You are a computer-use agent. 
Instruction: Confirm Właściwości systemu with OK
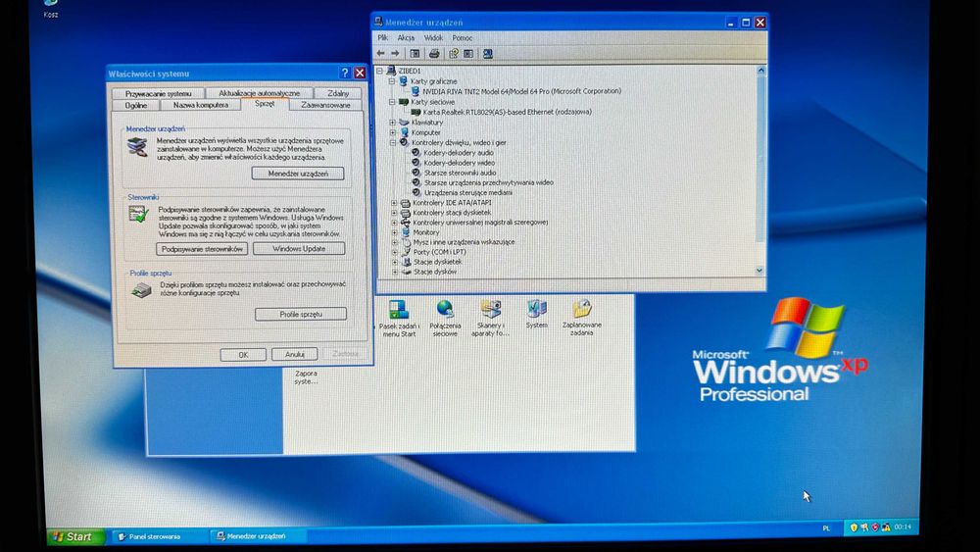point(243,355)
